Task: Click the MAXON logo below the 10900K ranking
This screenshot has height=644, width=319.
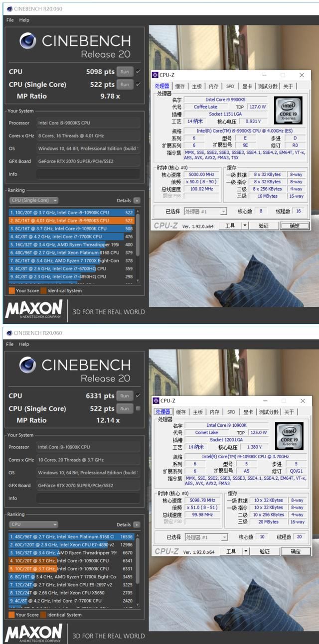Action: (34, 633)
